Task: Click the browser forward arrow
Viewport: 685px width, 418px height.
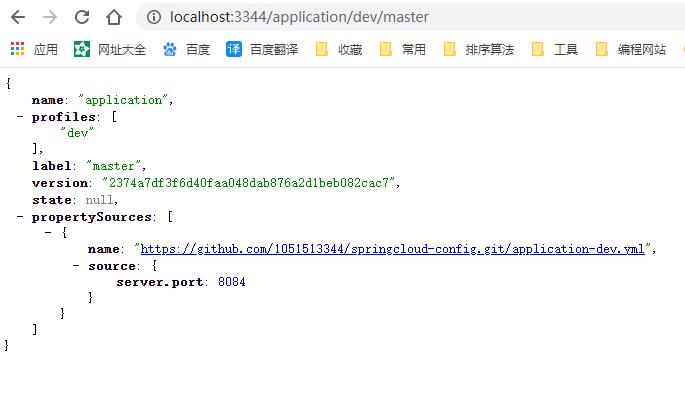Action: coord(50,17)
